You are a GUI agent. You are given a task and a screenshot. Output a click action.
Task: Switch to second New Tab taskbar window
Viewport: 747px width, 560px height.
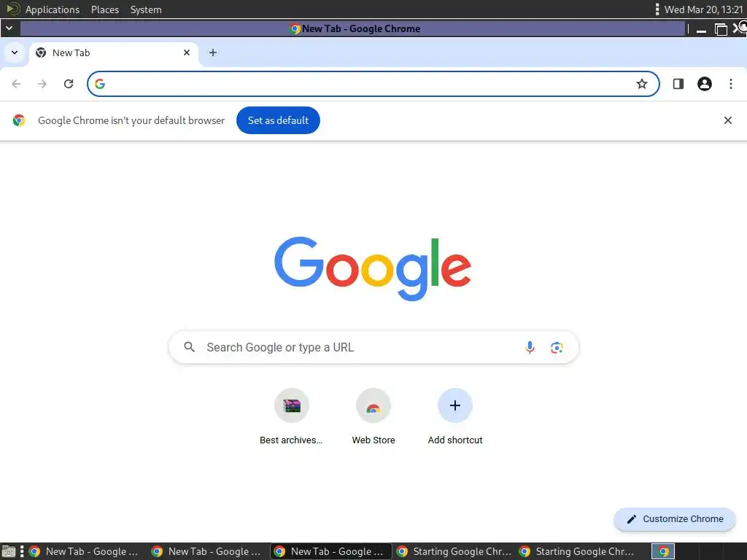pos(207,551)
